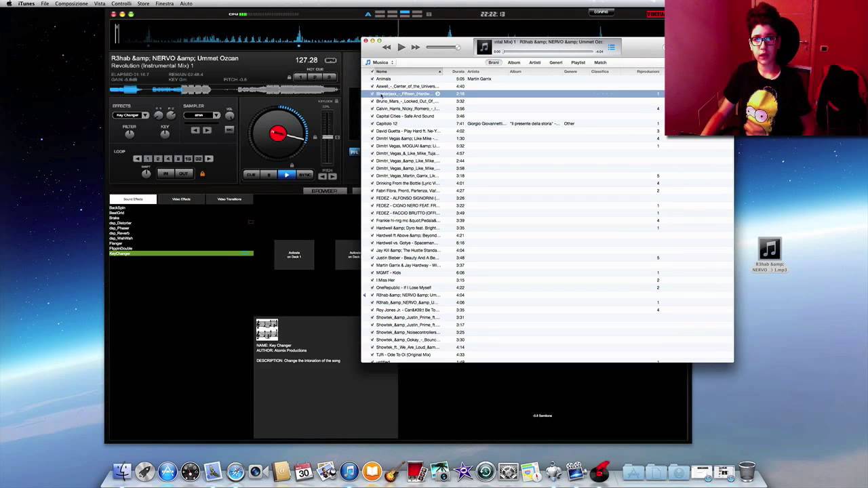The image size is (868, 488).
Task: Toggle the hot cue lock icon
Action: coord(290,77)
